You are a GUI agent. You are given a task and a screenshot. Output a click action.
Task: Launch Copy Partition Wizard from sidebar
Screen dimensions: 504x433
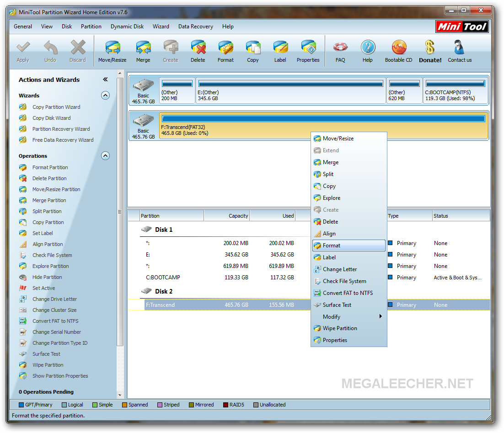tap(56, 107)
